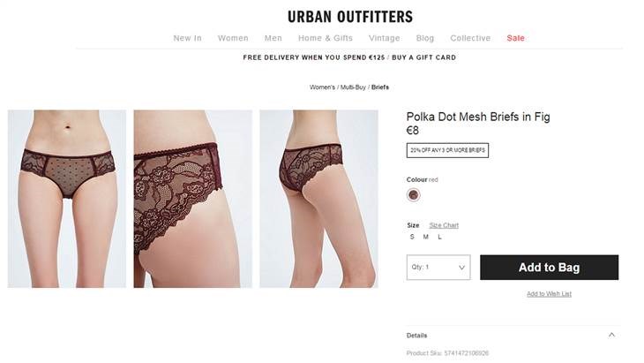Viewport: 644px width, 363px height.
Task: Collapse the Details section chevron
Action: point(611,335)
